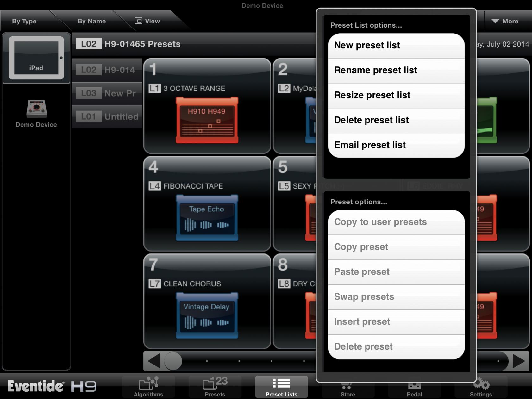Click the H910 H949 algorithm icon

pyautogui.click(x=207, y=120)
